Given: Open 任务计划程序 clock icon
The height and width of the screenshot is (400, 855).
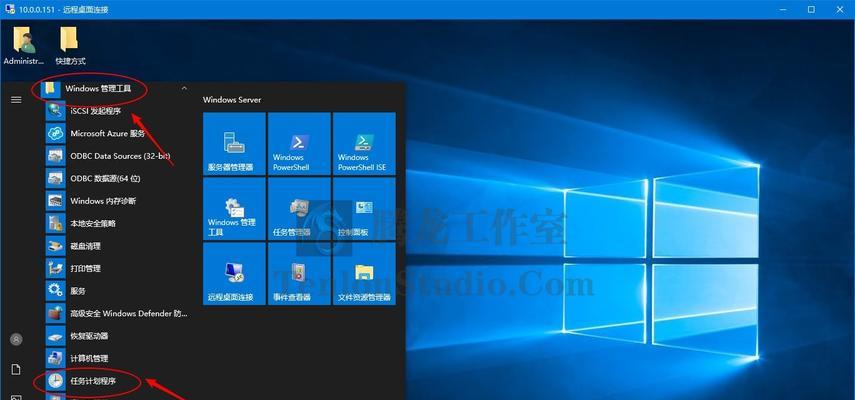Looking at the screenshot, I should pyautogui.click(x=55, y=381).
